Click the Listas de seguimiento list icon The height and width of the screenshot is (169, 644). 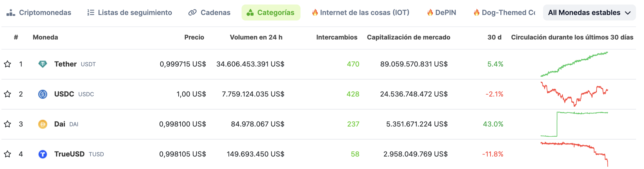[x=90, y=12]
